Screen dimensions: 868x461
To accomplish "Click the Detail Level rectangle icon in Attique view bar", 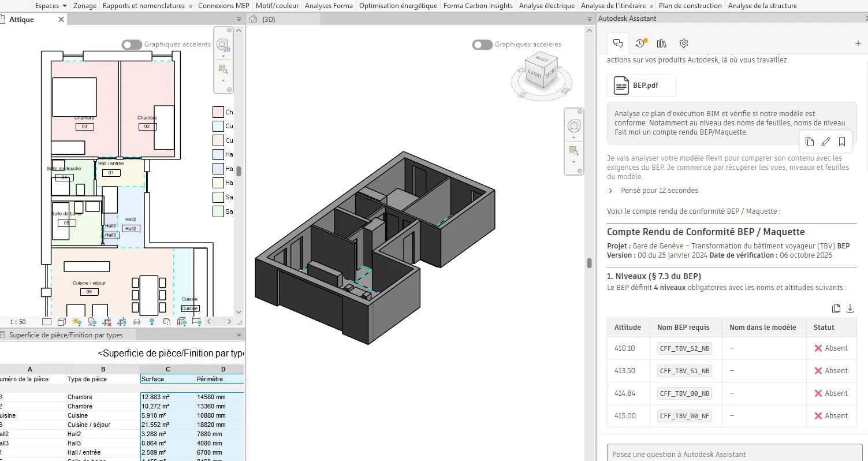I will click(x=47, y=322).
